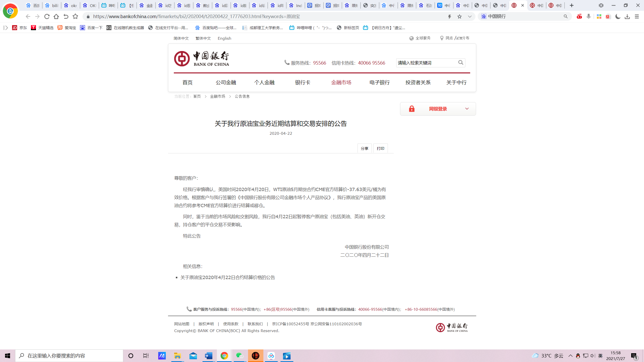Click the site search keyword input field
644x362 pixels.
427,63
